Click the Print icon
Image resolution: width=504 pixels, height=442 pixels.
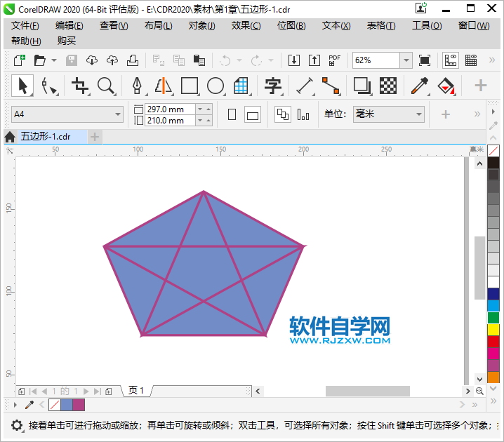click(133, 60)
